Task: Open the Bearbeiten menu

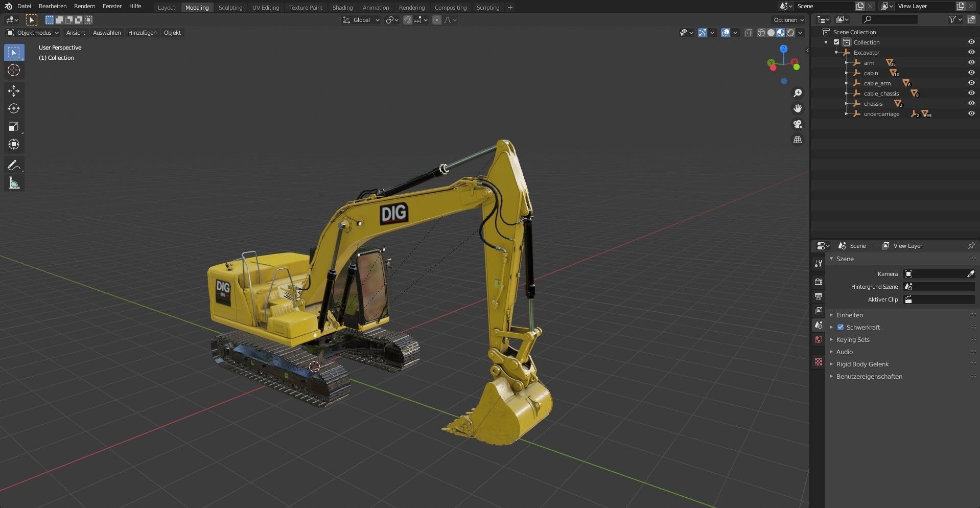Action: point(53,6)
